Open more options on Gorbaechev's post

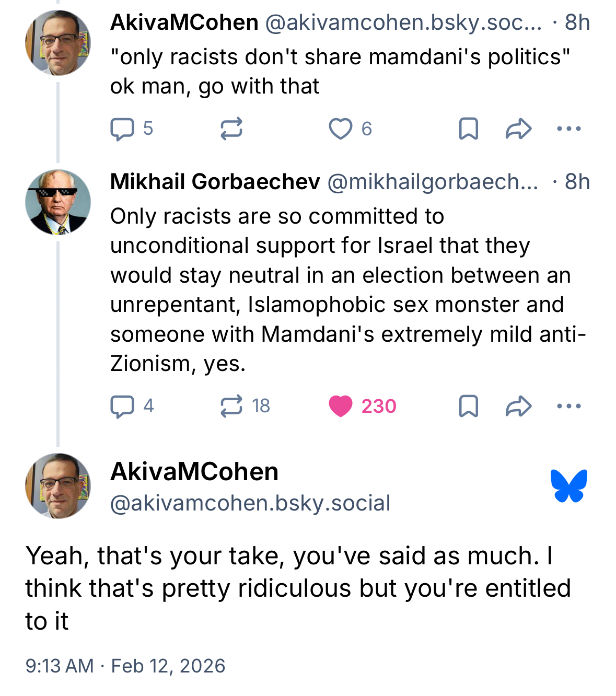click(568, 406)
